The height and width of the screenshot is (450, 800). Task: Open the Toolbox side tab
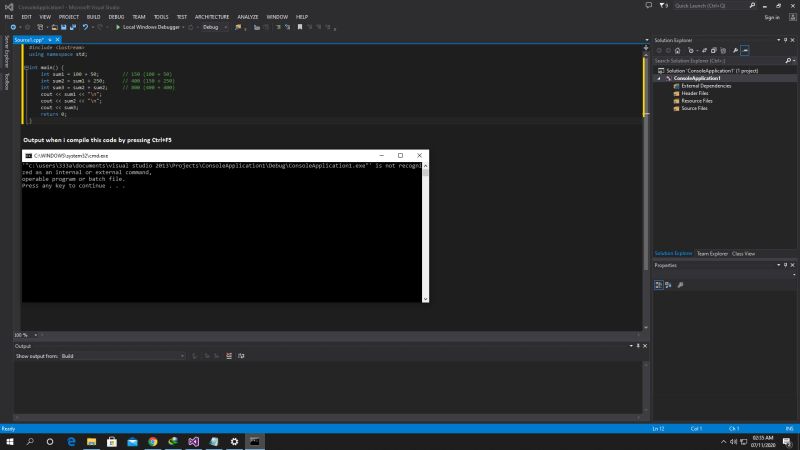(7, 82)
